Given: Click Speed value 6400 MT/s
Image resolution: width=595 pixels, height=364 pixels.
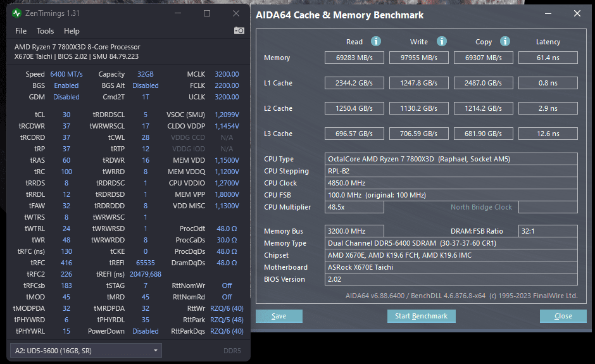Looking at the screenshot, I should (x=66, y=74).
